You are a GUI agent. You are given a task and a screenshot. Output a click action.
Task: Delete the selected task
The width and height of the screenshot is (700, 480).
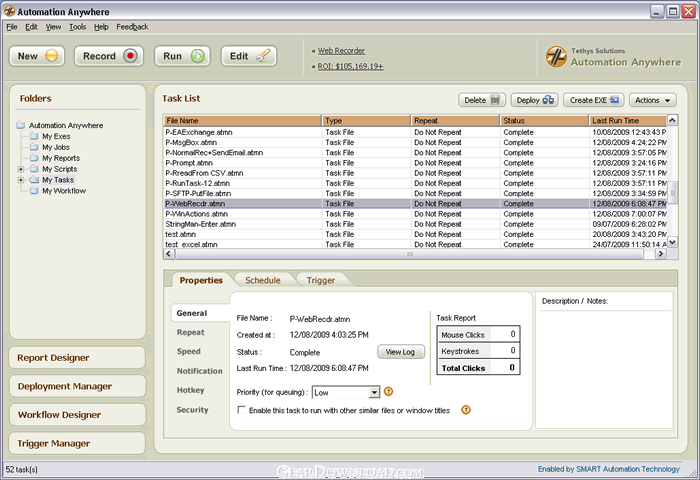482,100
